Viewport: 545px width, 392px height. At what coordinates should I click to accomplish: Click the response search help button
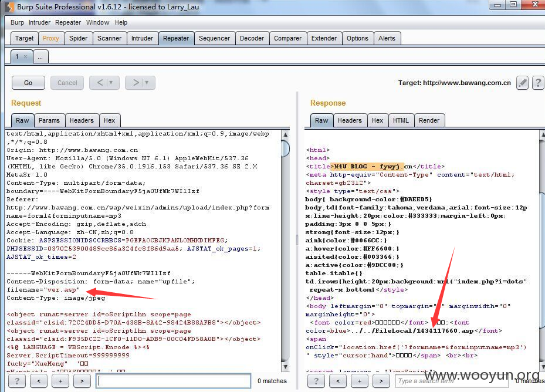pyautogui.click(x=316, y=381)
